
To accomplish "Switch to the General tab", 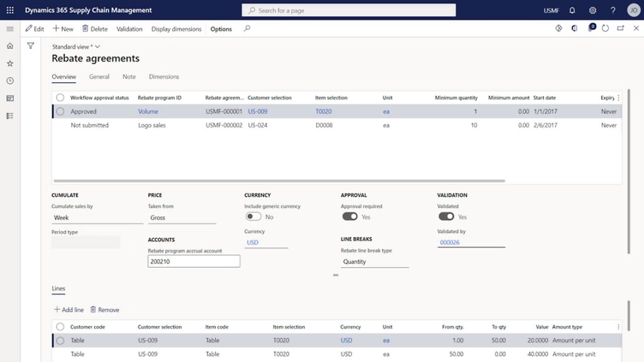I will [x=99, y=77].
